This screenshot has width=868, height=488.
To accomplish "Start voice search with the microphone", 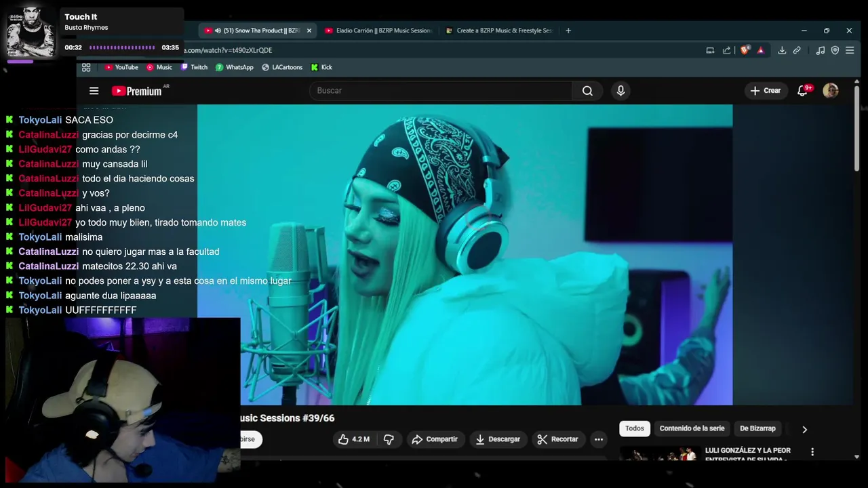I will tap(620, 91).
